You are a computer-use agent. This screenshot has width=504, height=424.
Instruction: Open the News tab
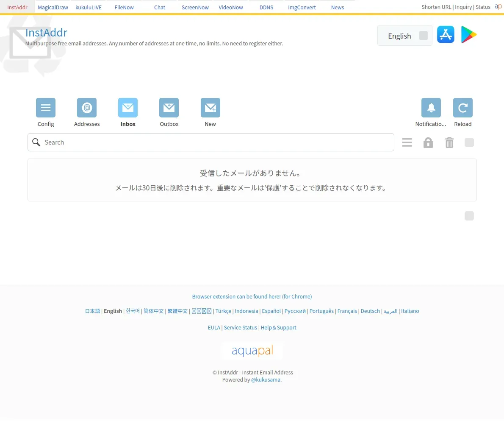pyautogui.click(x=338, y=7)
